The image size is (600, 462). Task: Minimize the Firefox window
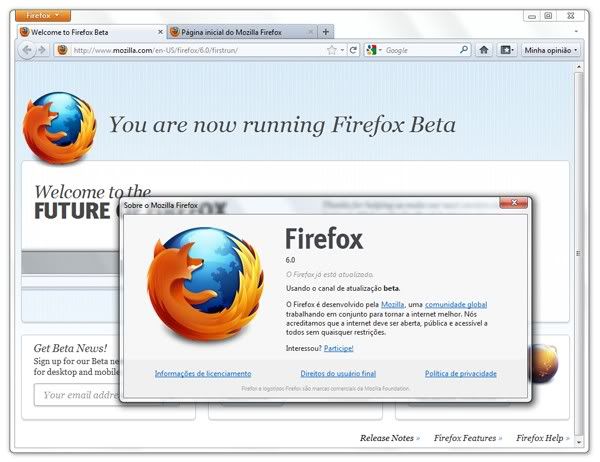pos(532,16)
